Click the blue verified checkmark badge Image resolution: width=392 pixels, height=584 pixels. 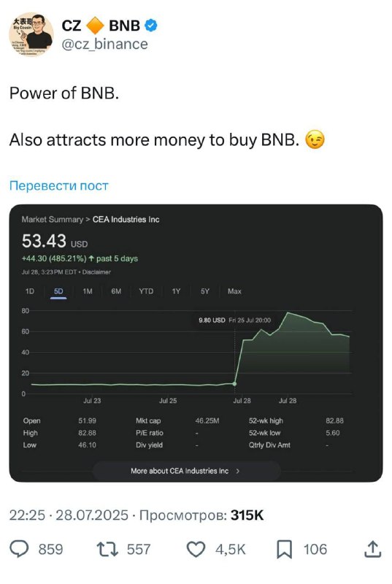click(x=150, y=26)
